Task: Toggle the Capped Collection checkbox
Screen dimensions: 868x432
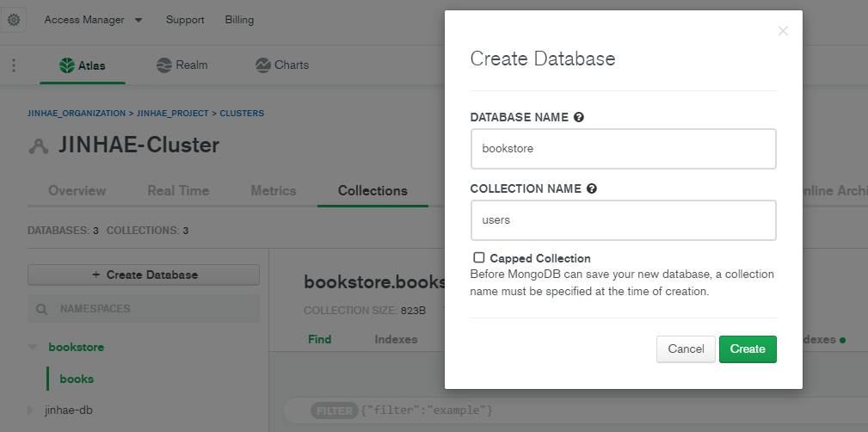Action: coord(479,257)
